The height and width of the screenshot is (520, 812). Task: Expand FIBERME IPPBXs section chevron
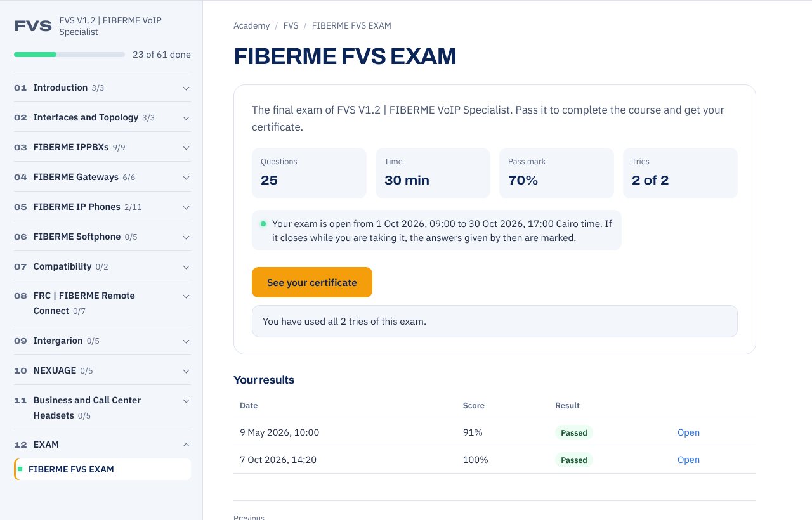tap(186, 148)
